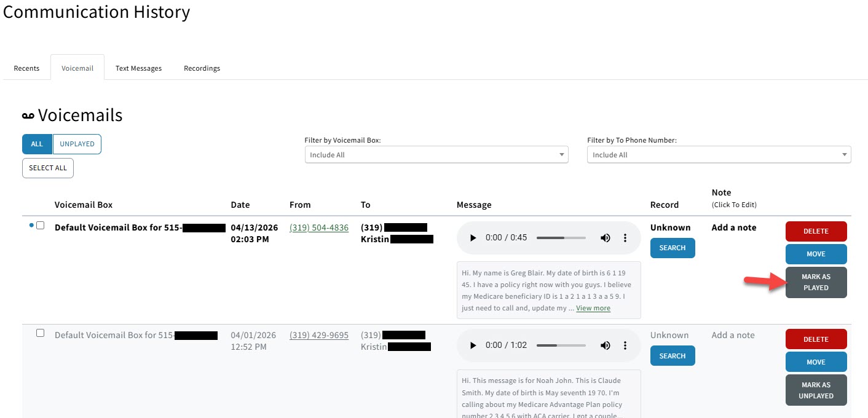The height and width of the screenshot is (418, 868).
Task: Switch to the Voicemail tab
Action: coord(77,68)
